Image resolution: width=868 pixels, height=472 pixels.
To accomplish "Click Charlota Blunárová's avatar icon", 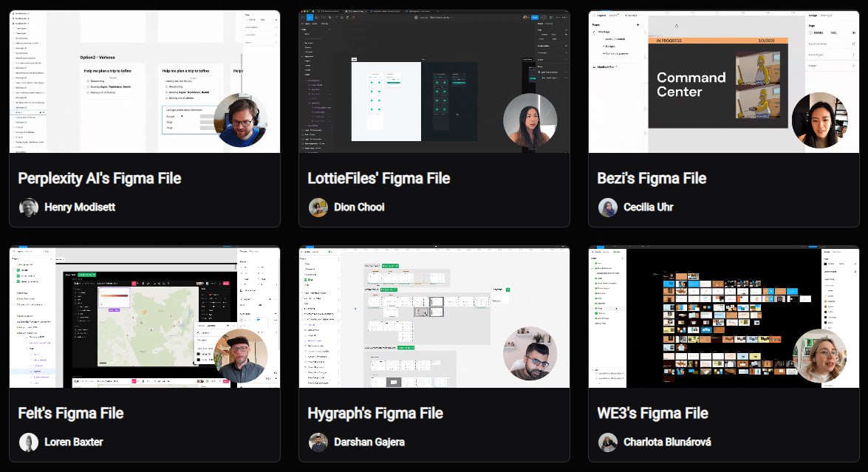I will point(608,442).
